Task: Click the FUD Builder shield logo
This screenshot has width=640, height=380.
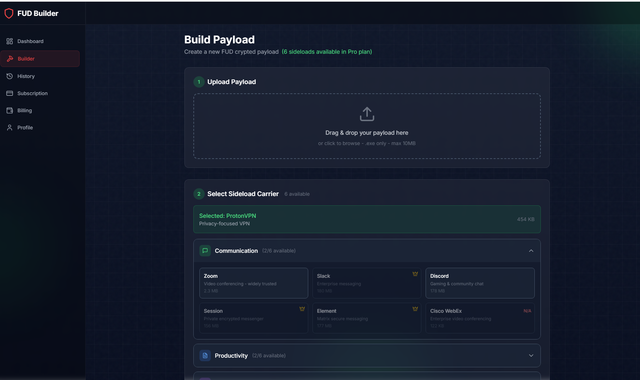Action: point(9,13)
